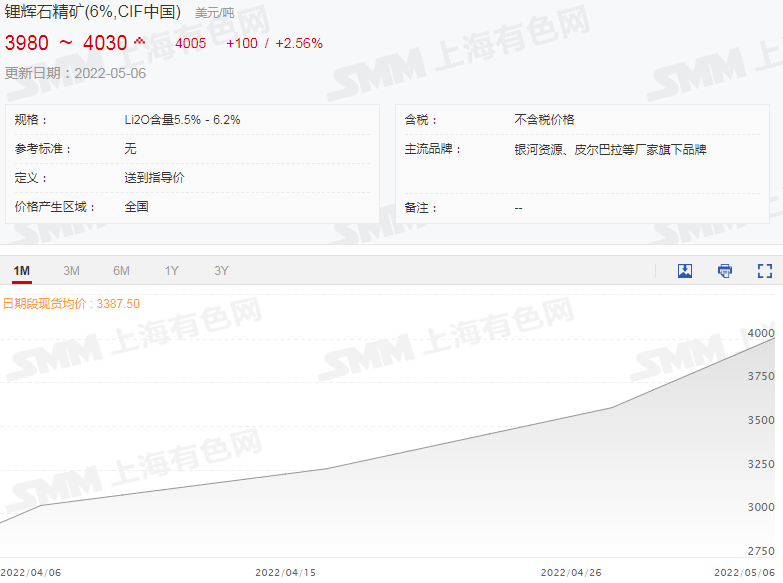
Task: Click the 3500 y-axis label
Action: [x=761, y=420]
